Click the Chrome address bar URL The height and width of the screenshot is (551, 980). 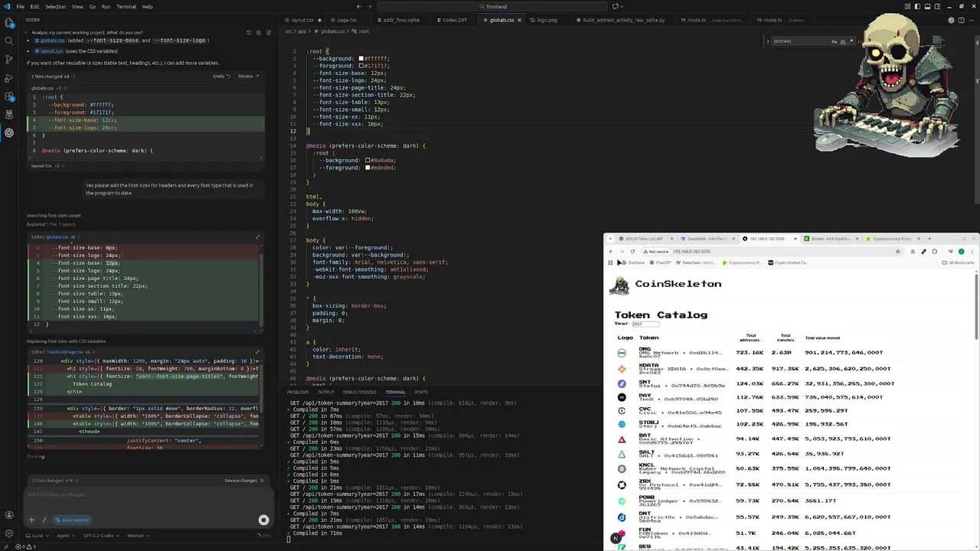click(691, 252)
